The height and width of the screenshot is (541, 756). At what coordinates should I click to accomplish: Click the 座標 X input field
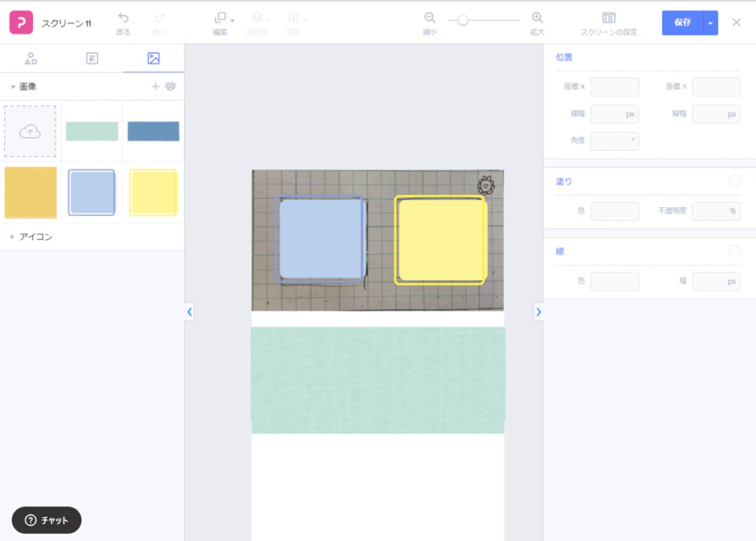(x=615, y=87)
